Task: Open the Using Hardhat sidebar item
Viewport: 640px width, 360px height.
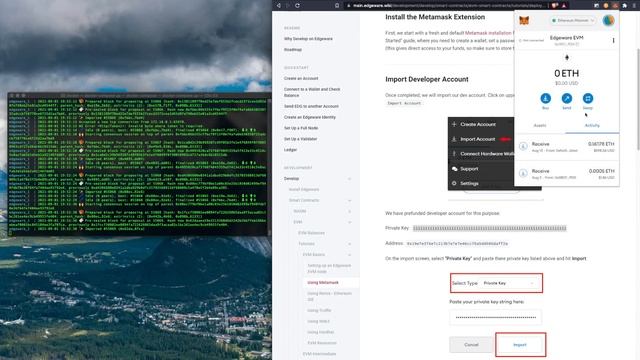Action: click(x=320, y=332)
